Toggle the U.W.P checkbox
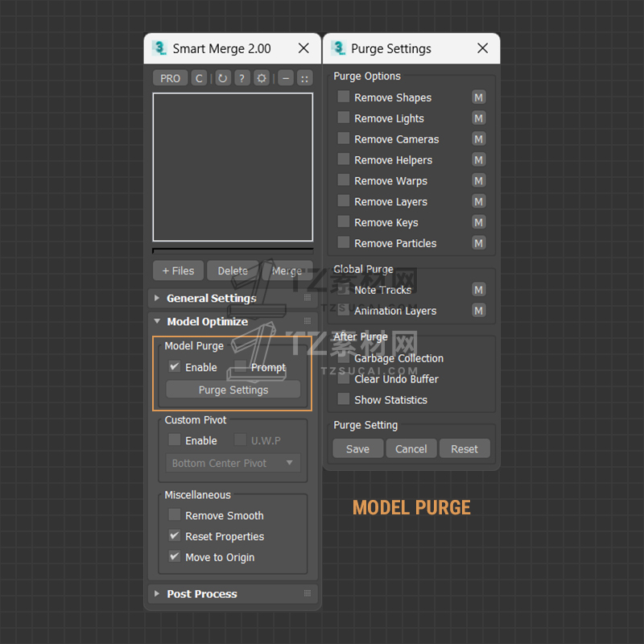Image resolution: width=644 pixels, height=644 pixels. [240, 440]
